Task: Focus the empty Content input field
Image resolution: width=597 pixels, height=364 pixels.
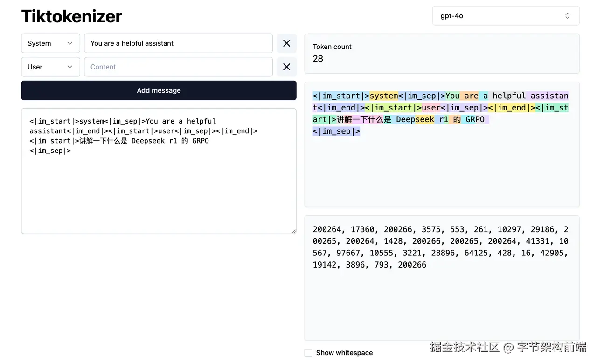Action: pos(178,67)
